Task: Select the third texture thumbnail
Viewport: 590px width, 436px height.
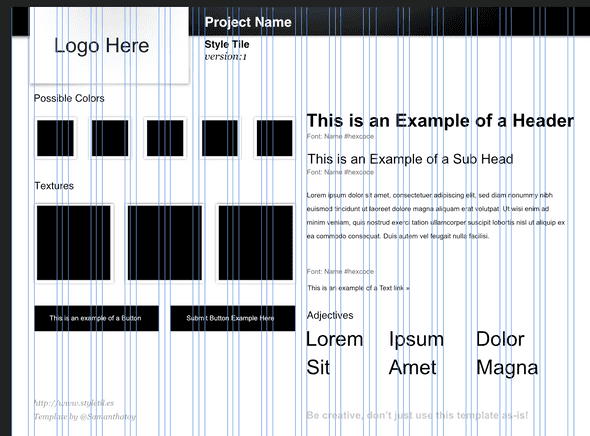Action: click(255, 243)
